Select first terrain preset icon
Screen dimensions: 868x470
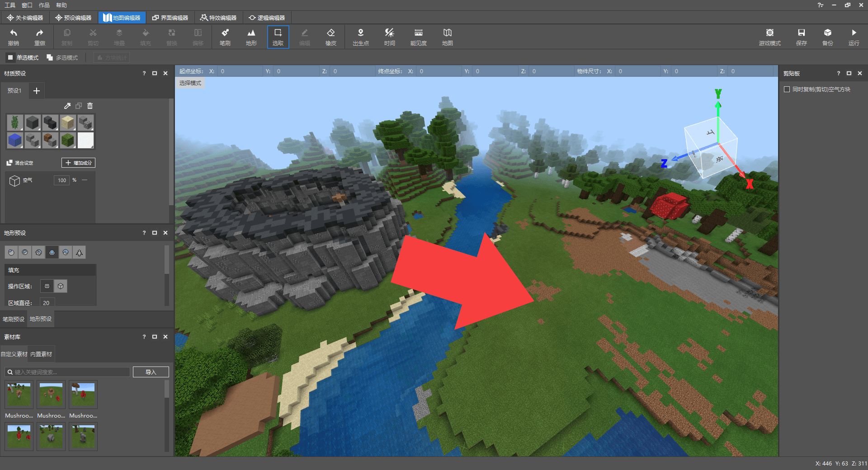(x=11, y=253)
